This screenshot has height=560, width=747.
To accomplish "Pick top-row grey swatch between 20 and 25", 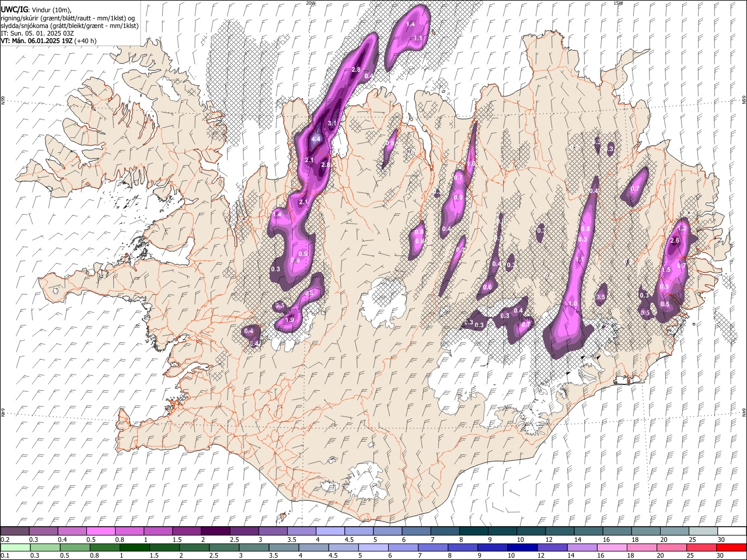I will click(674, 531).
